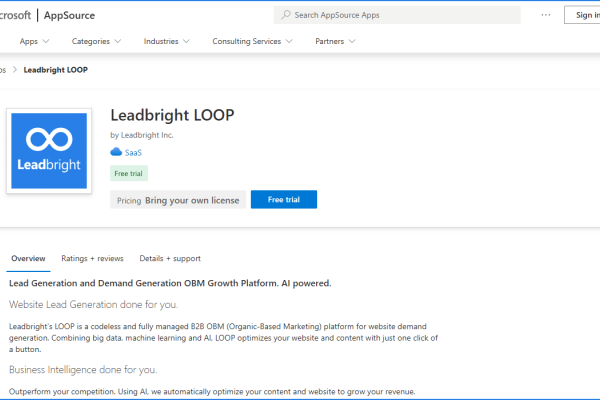Open the three-dot more options menu
The height and width of the screenshot is (400, 600).
tap(546, 15)
